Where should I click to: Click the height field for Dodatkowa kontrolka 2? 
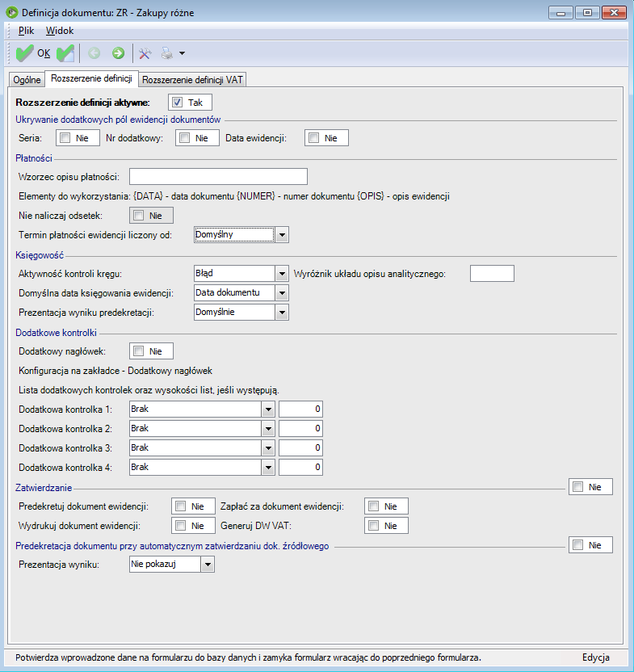point(300,429)
